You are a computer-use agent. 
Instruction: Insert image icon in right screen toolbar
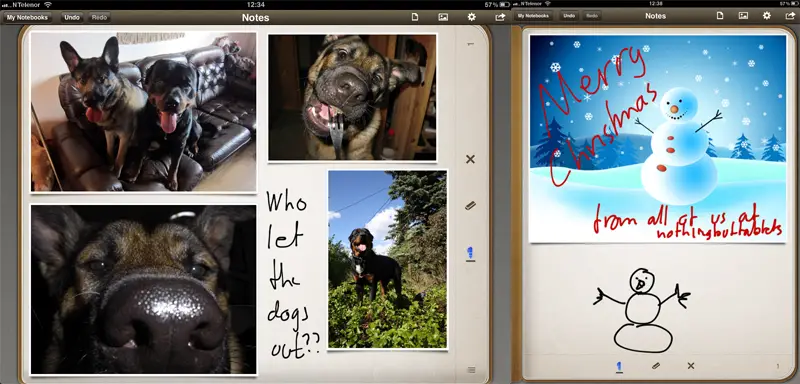tap(743, 16)
